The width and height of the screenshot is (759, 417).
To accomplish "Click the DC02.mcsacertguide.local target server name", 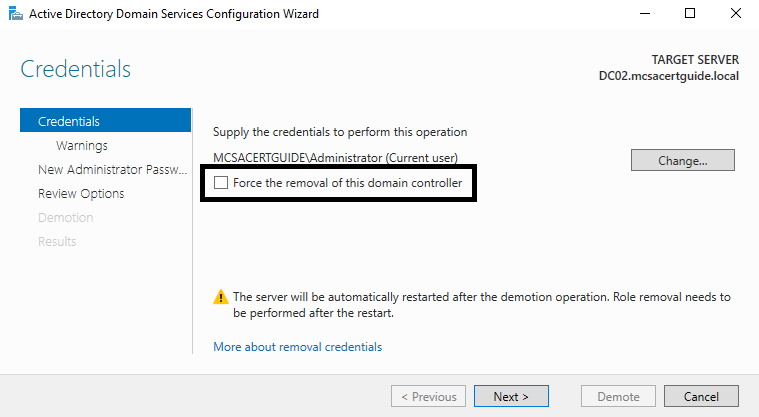I will coord(667,76).
